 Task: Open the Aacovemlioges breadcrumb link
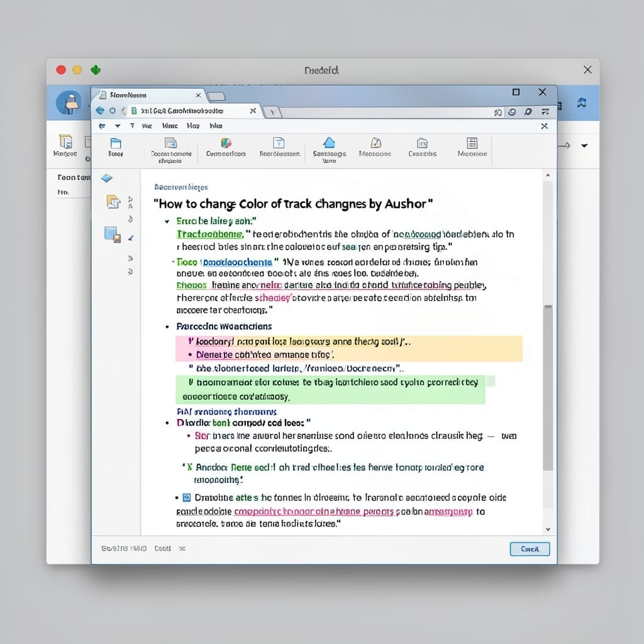coord(181,187)
